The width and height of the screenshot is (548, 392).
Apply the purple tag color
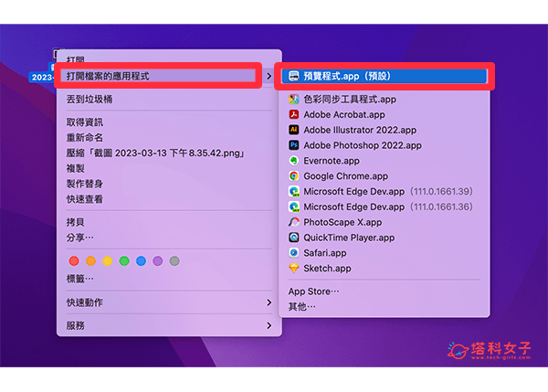coord(158,260)
